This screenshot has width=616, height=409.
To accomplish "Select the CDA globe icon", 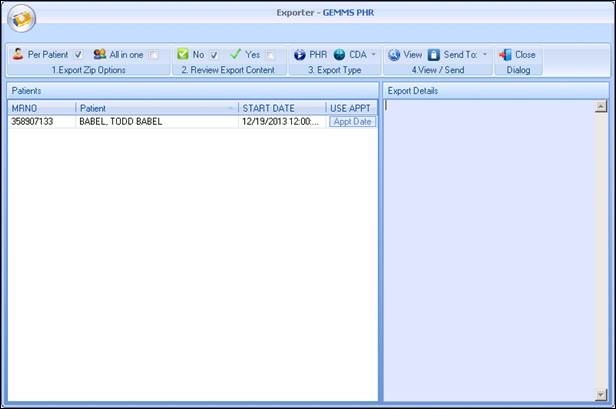I will [340, 55].
